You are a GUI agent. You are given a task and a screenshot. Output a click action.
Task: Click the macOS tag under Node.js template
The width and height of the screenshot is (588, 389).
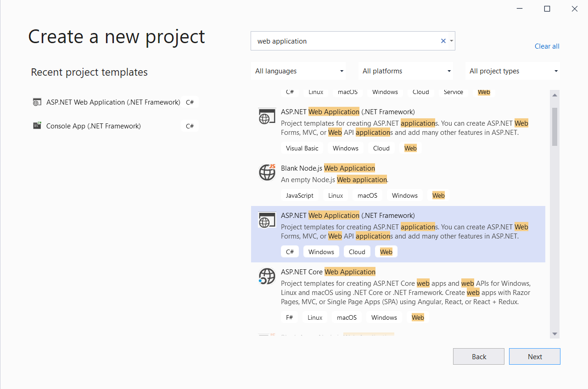pos(367,195)
